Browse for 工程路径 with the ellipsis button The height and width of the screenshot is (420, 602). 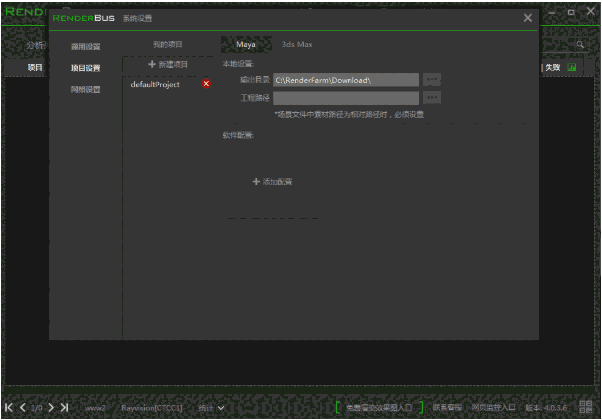pos(432,98)
